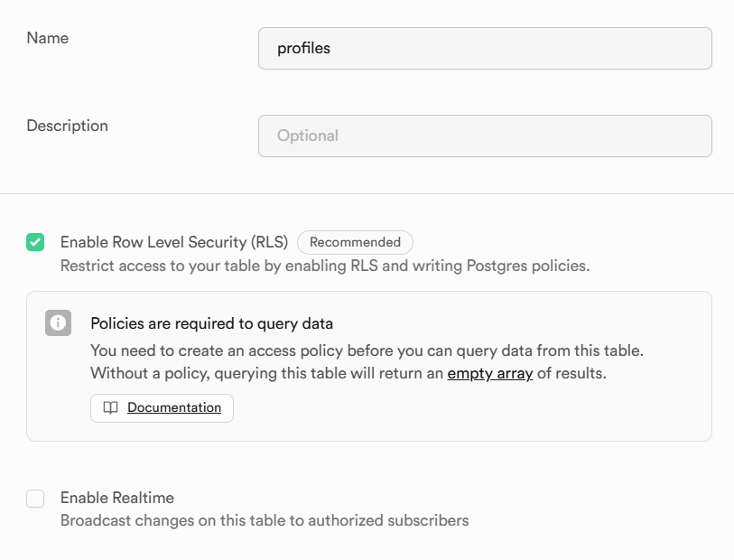Toggle the Enable Row Level Security checkbox

tap(35, 242)
